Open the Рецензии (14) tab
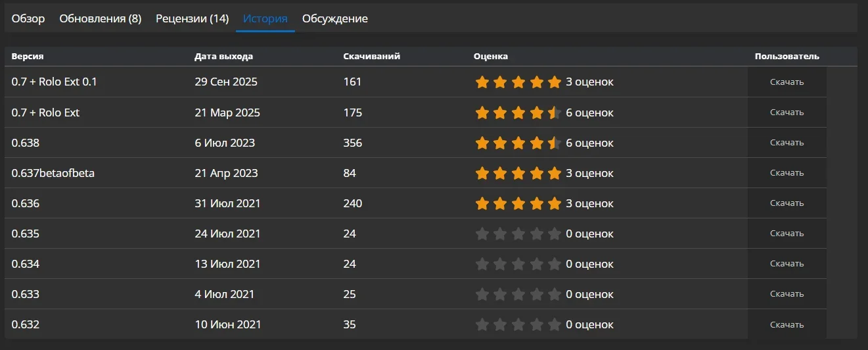This screenshot has height=350, width=868. click(x=192, y=18)
